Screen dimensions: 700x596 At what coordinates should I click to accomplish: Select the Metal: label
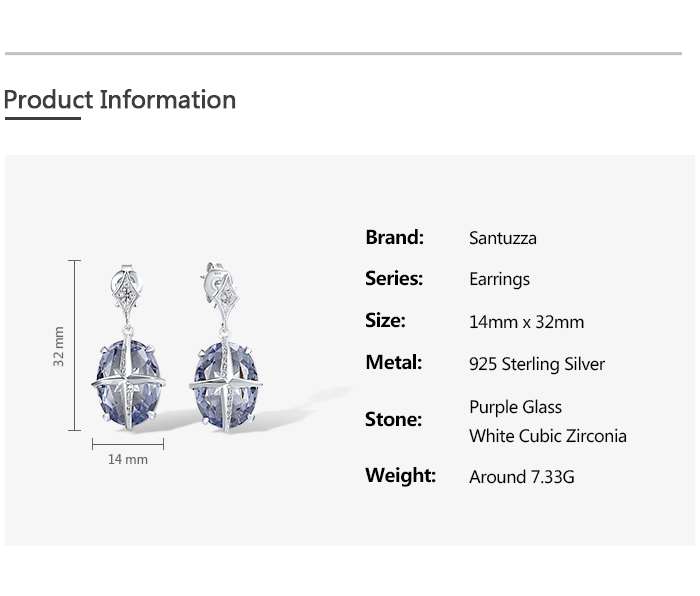pos(393,363)
